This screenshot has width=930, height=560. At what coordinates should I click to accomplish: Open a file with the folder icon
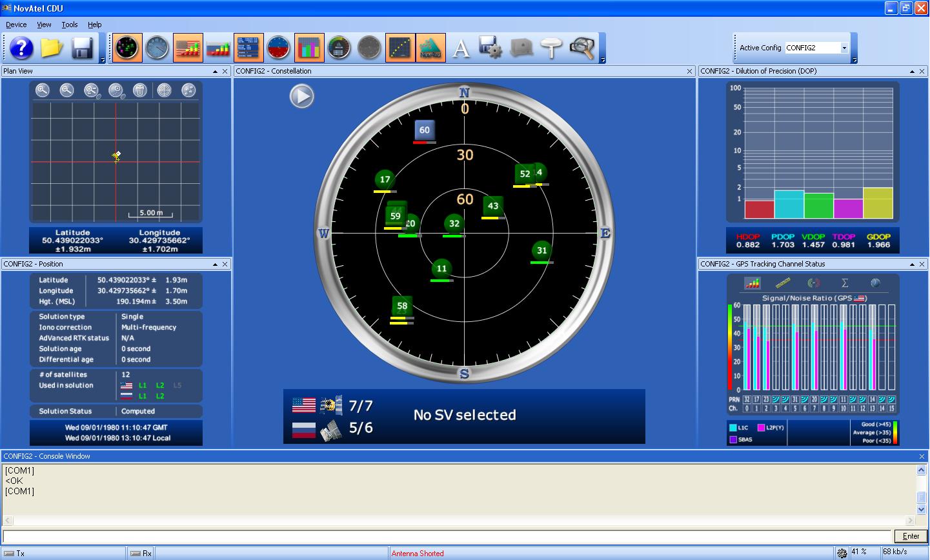coord(52,48)
